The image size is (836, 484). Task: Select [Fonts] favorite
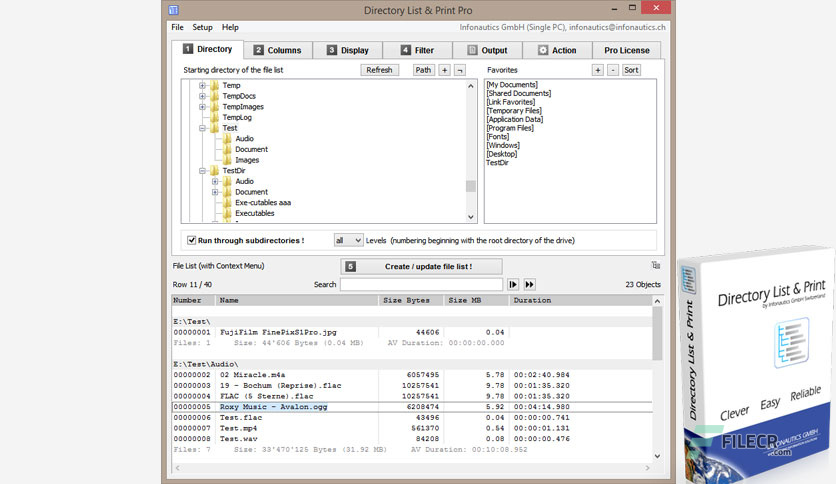point(497,136)
